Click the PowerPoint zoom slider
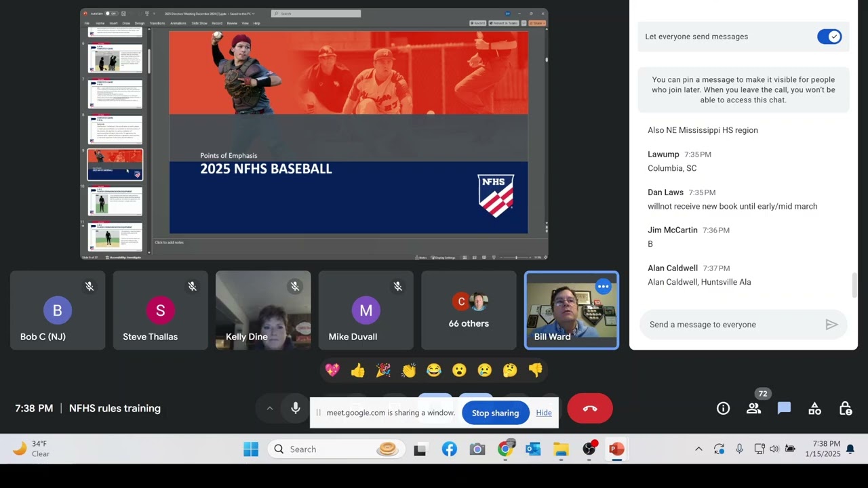Screen dimensions: 868x488 [516, 258]
